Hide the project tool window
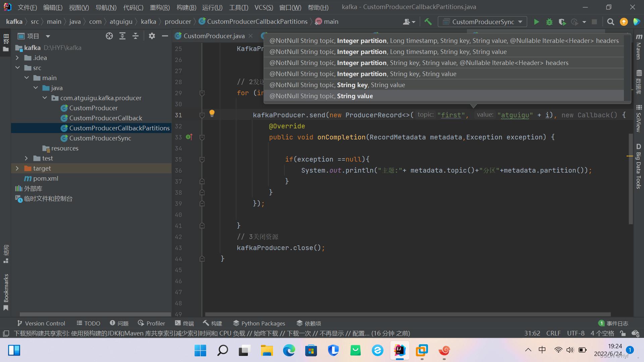Image resolution: width=644 pixels, height=362 pixels. point(165,36)
